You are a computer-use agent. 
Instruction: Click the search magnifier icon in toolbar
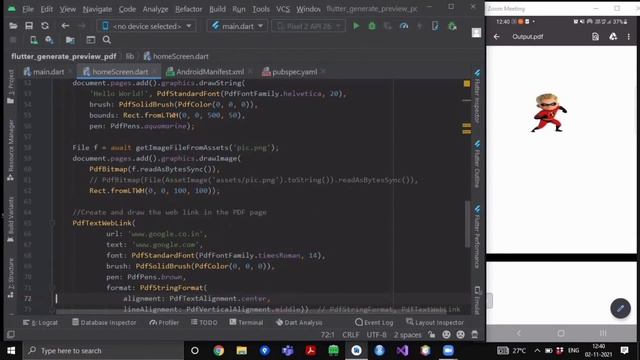pyautogui.click(x=107, y=40)
